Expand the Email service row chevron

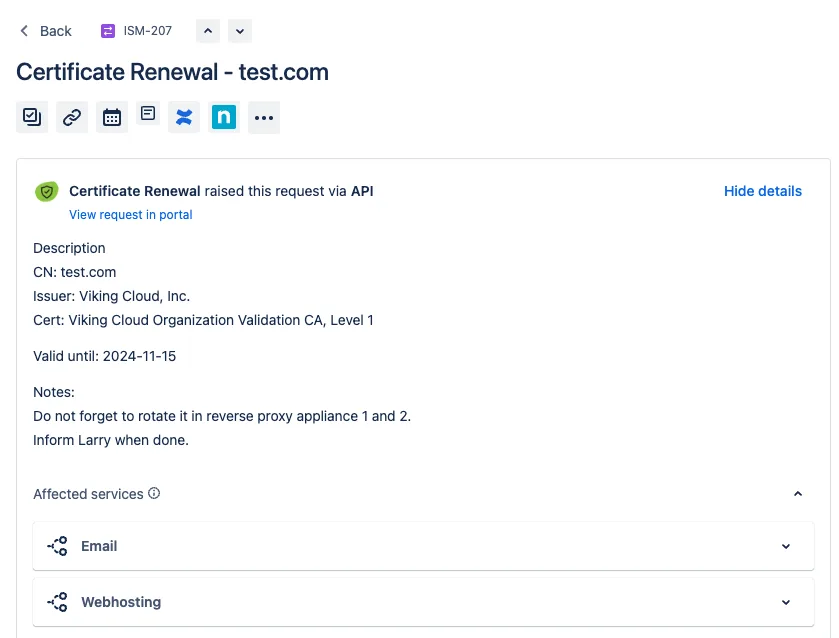point(786,546)
